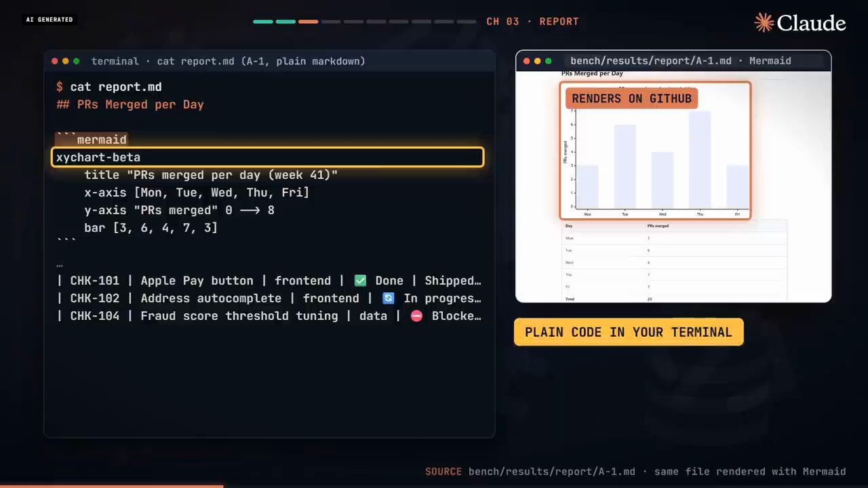
Task: Click the title line 'PRs merged per day (week 41)'
Action: click(211, 175)
